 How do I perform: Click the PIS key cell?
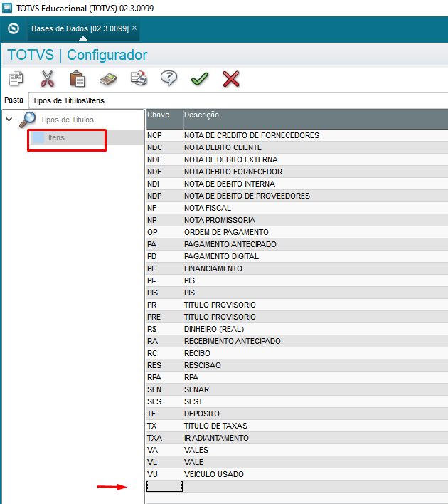click(x=165, y=293)
